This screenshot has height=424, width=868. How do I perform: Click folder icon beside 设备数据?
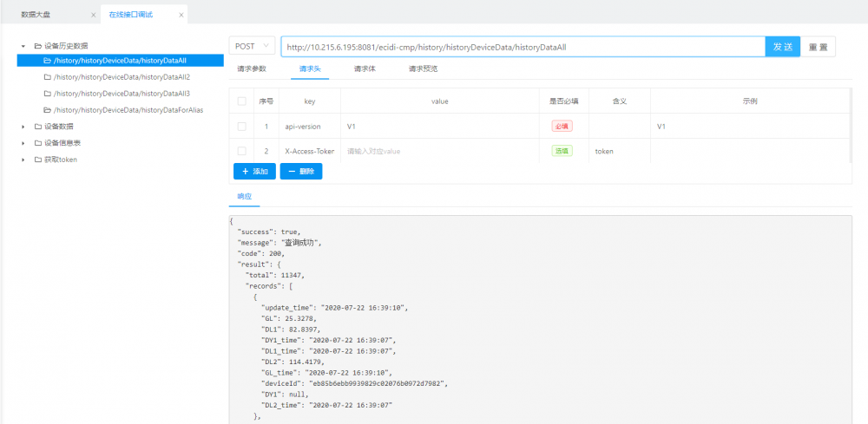click(x=37, y=127)
